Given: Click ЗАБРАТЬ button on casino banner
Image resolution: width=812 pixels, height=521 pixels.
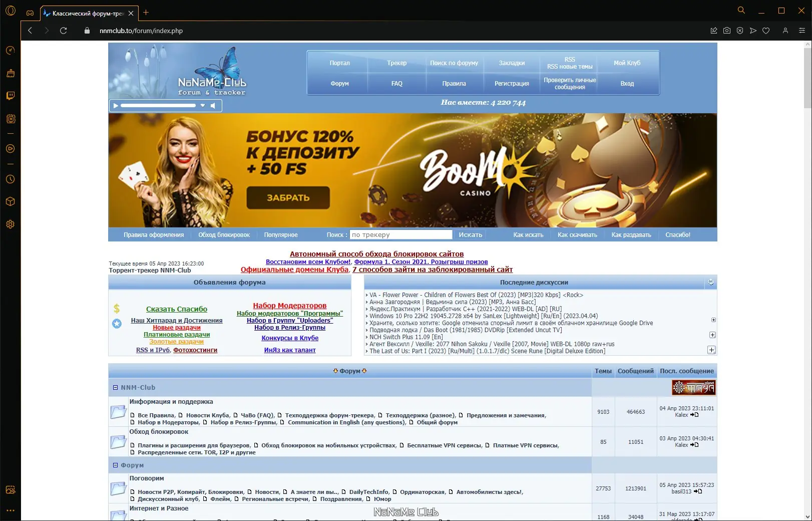Looking at the screenshot, I should pos(288,198).
